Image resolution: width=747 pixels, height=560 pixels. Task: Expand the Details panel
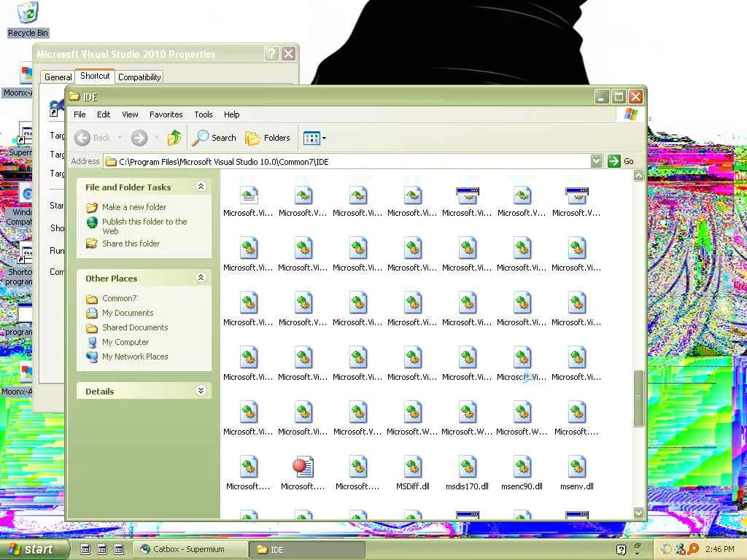tap(201, 391)
